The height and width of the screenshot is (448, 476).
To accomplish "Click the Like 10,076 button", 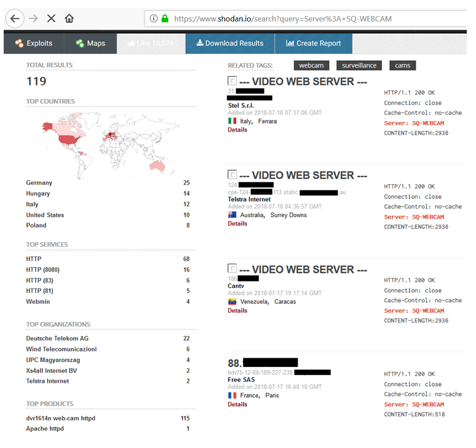I will tap(151, 44).
